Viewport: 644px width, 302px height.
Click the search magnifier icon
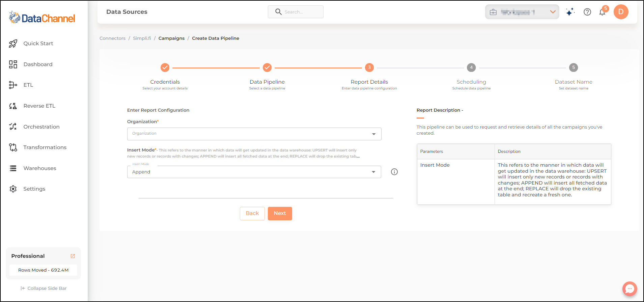coord(278,12)
